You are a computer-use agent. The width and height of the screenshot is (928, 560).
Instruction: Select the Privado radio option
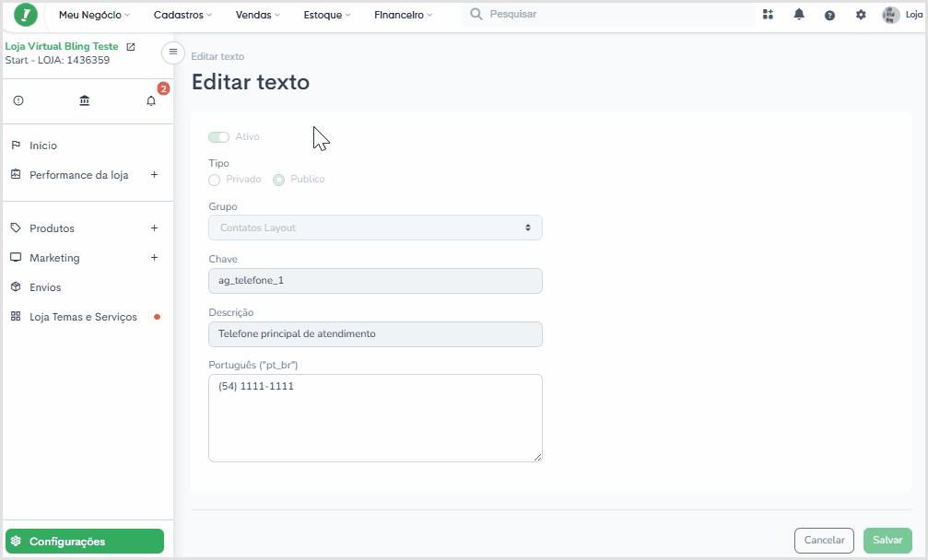(x=214, y=180)
